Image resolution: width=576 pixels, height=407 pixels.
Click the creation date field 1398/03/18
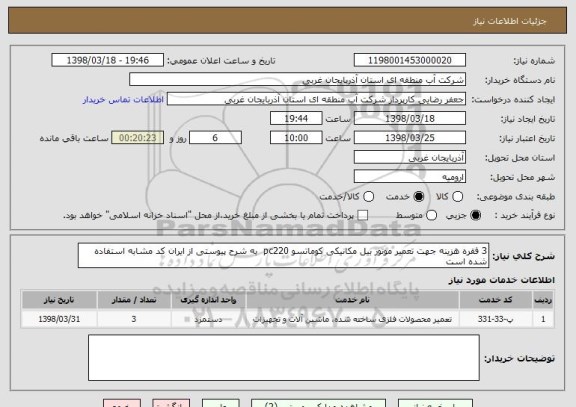click(410, 119)
